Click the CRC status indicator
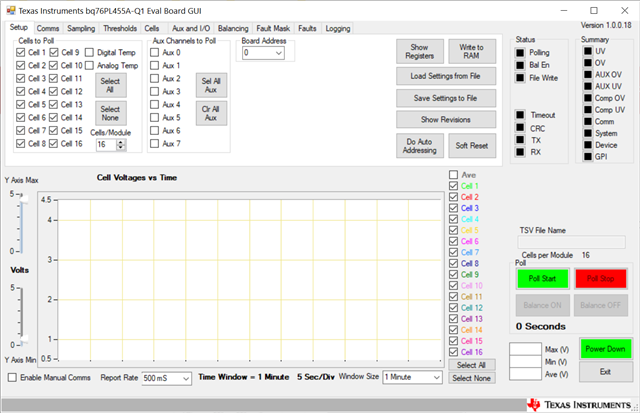 point(520,127)
